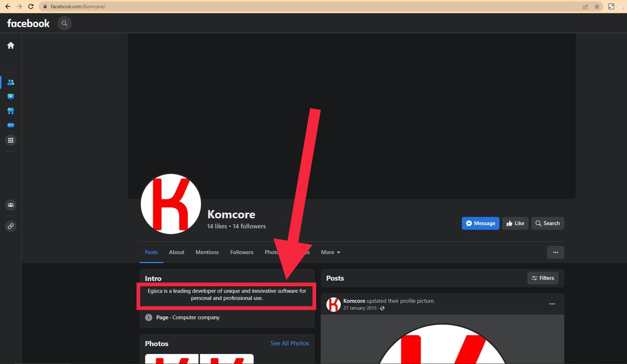Open Friends icon in left sidebar
The width and height of the screenshot is (627, 364).
(10, 83)
